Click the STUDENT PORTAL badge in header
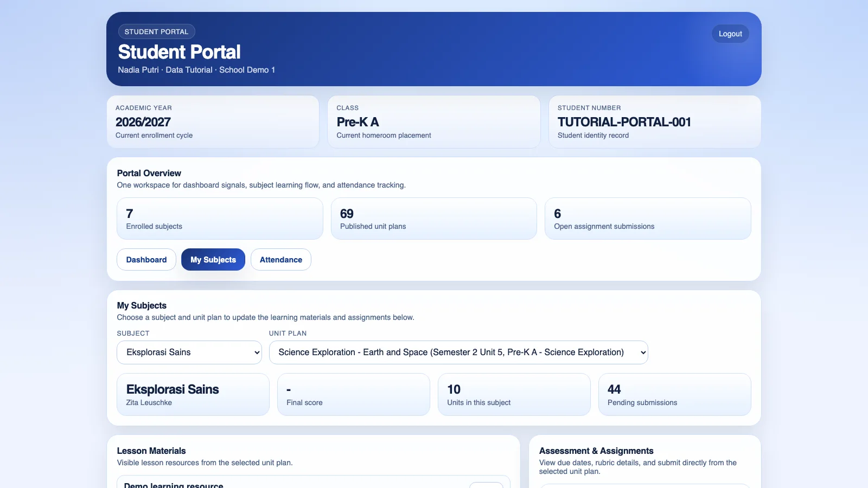Image resolution: width=868 pixels, height=488 pixels. 157,31
